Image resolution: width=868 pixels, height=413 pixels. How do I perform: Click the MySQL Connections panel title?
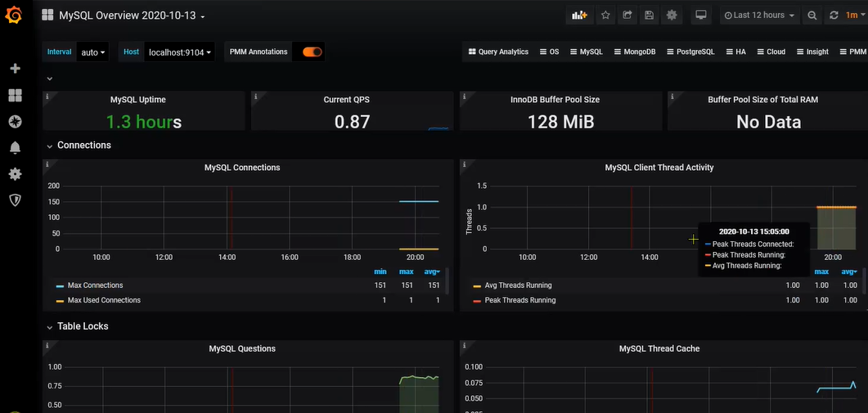242,167
